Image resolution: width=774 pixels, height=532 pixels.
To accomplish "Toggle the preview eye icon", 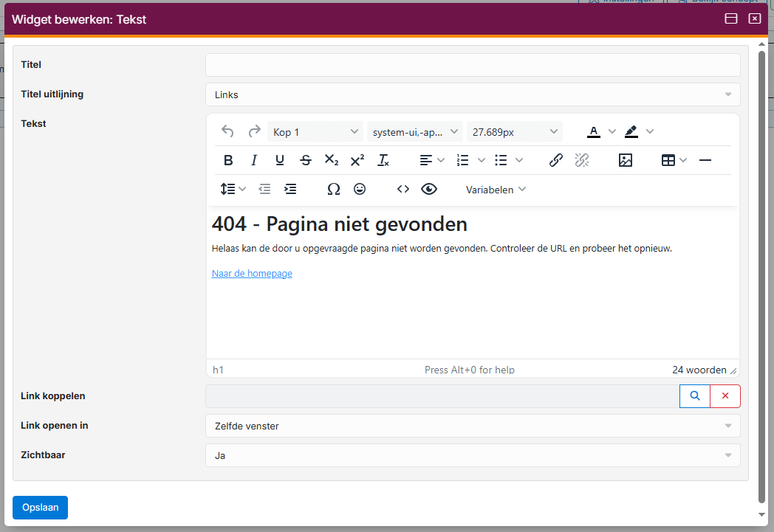I will pos(429,189).
